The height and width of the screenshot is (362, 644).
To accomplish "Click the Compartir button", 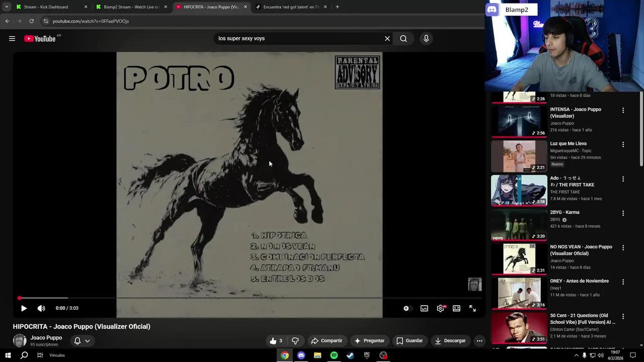I will [x=327, y=340].
